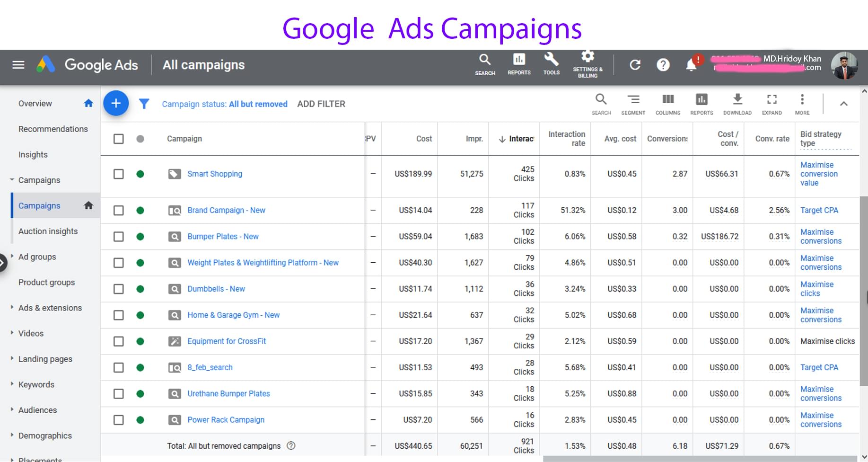Expand Videos sidebar section
The width and height of the screenshot is (868, 462).
[12, 333]
